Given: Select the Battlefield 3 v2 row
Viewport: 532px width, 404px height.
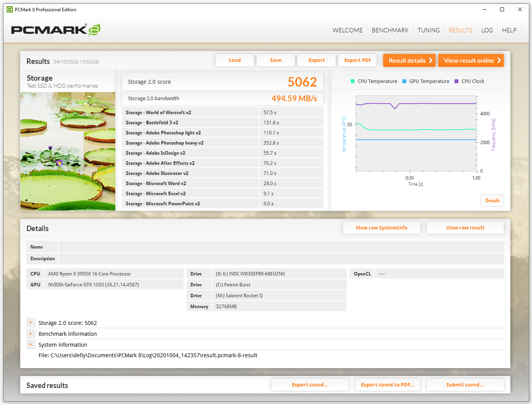Looking at the screenshot, I should coord(223,122).
